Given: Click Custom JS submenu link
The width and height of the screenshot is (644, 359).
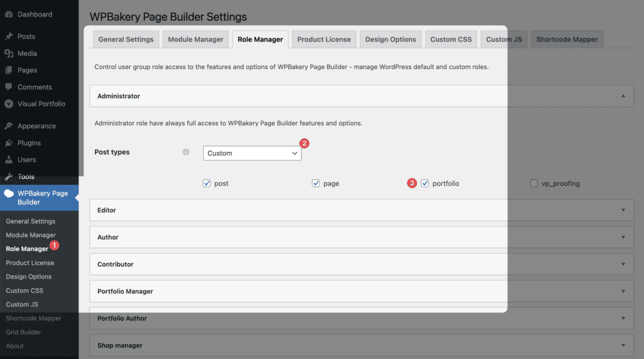Looking at the screenshot, I should pyautogui.click(x=22, y=305).
